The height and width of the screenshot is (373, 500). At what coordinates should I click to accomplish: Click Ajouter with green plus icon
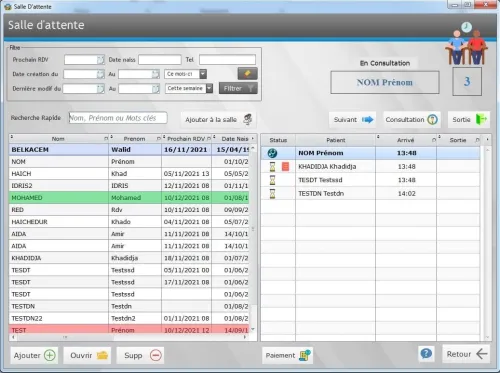(x=34, y=355)
